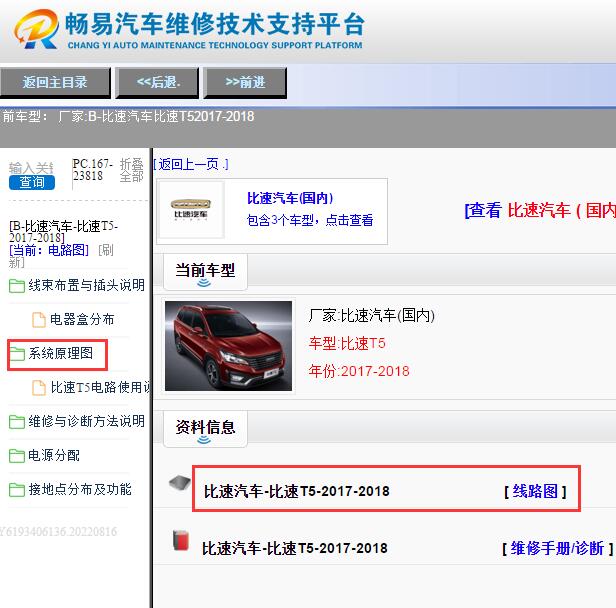Expand 电源分配 folder

coord(54,455)
